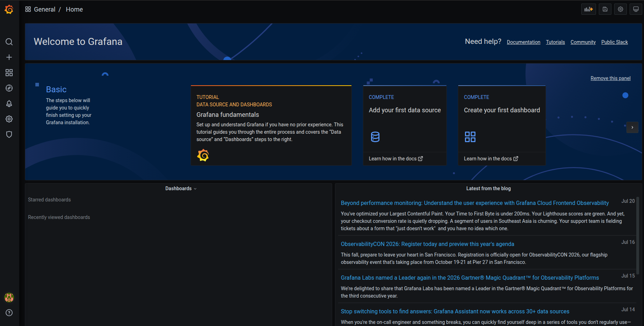Open the Grafana Assistant blog post
Screen dimensions: 644x326
455,311
